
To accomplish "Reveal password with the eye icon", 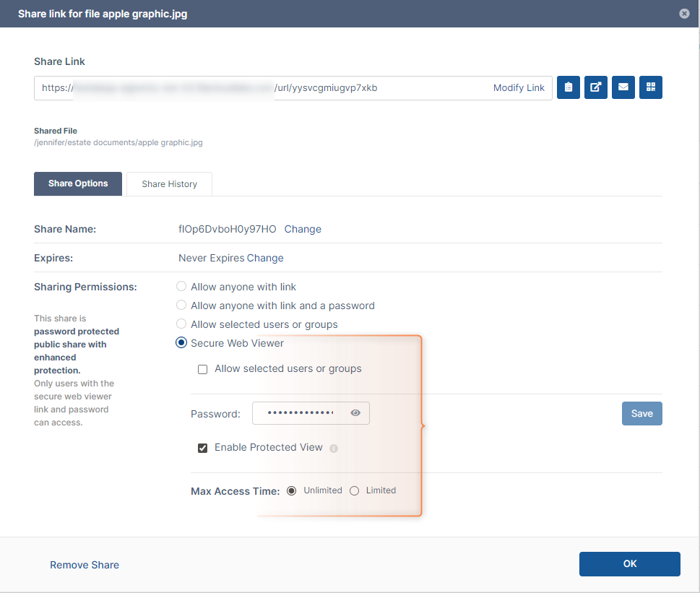I will click(x=355, y=413).
